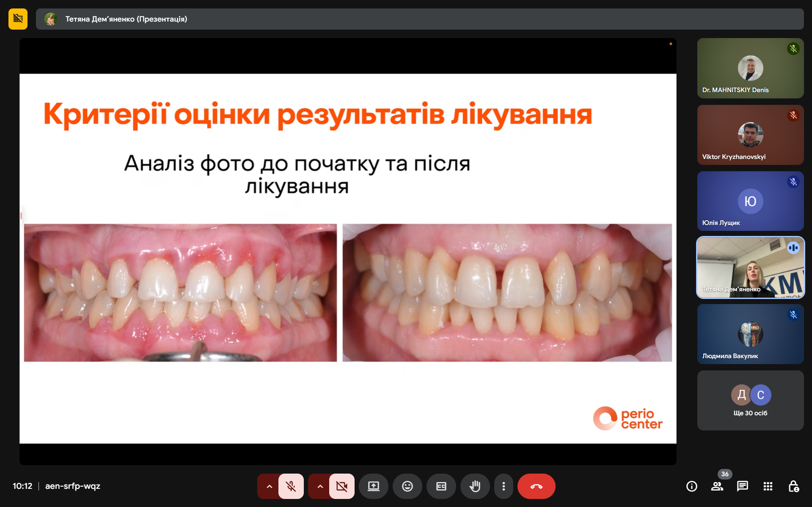
Task: Show the participants list icon
Action: [717, 486]
